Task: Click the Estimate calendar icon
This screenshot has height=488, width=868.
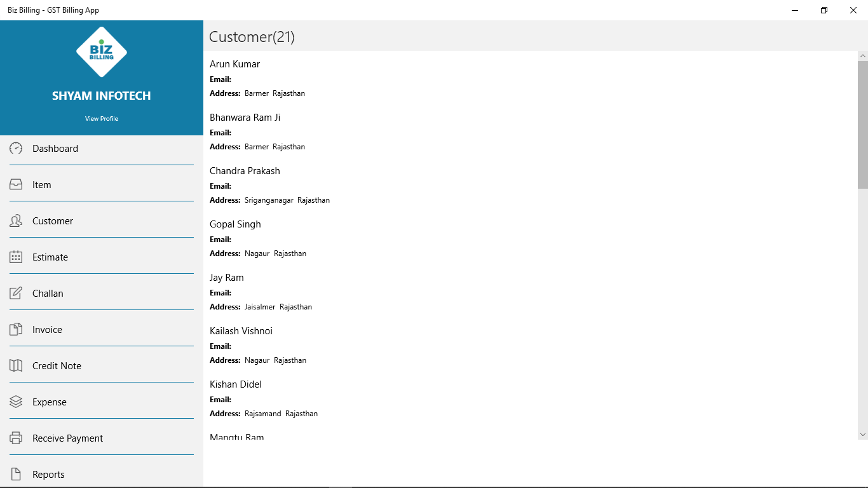Action: [16, 257]
